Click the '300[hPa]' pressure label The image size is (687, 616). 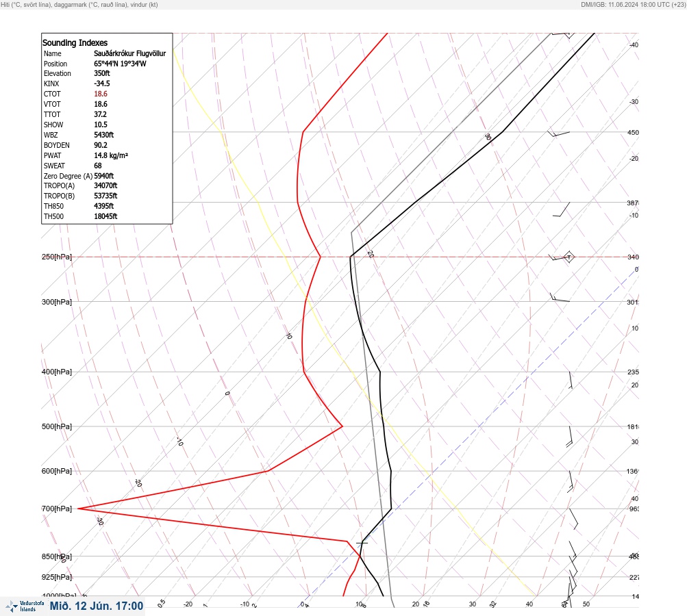[x=57, y=302]
